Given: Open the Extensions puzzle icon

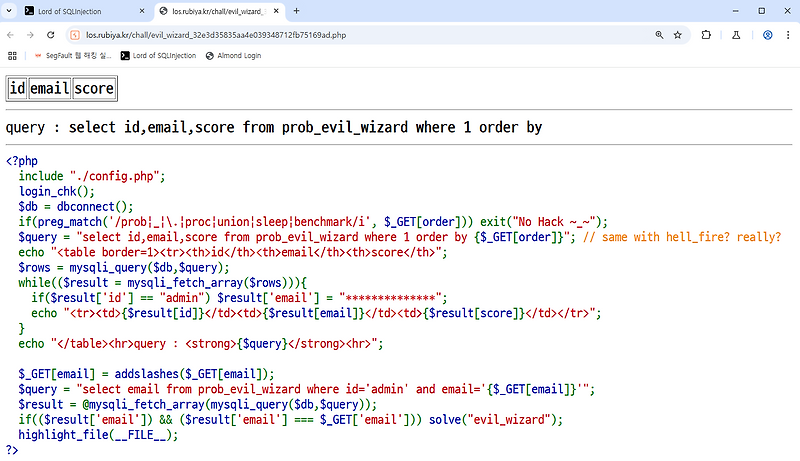Looking at the screenshot, I should click(706, 35).
